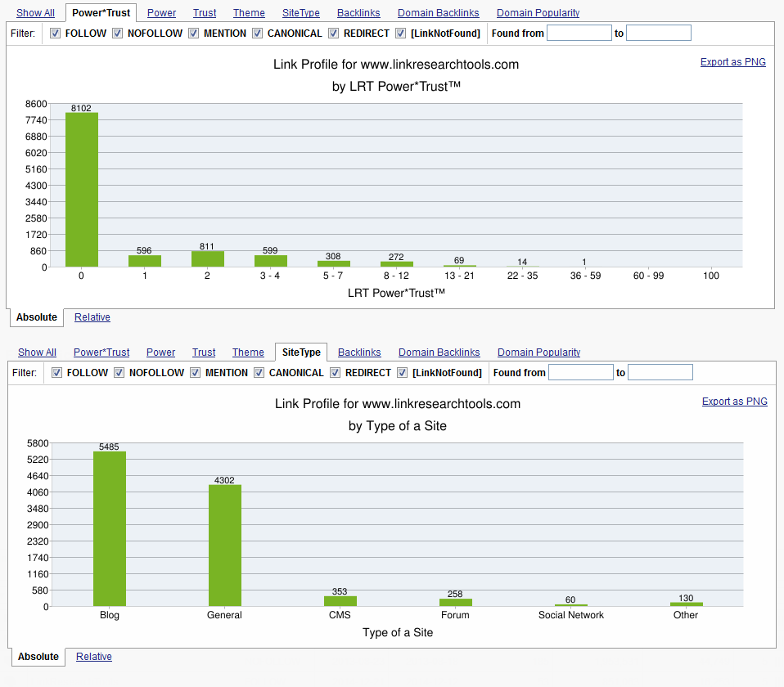
Task: Click the 8102 bar for Power*Trust 0
Action: click(x=82, y=190)
